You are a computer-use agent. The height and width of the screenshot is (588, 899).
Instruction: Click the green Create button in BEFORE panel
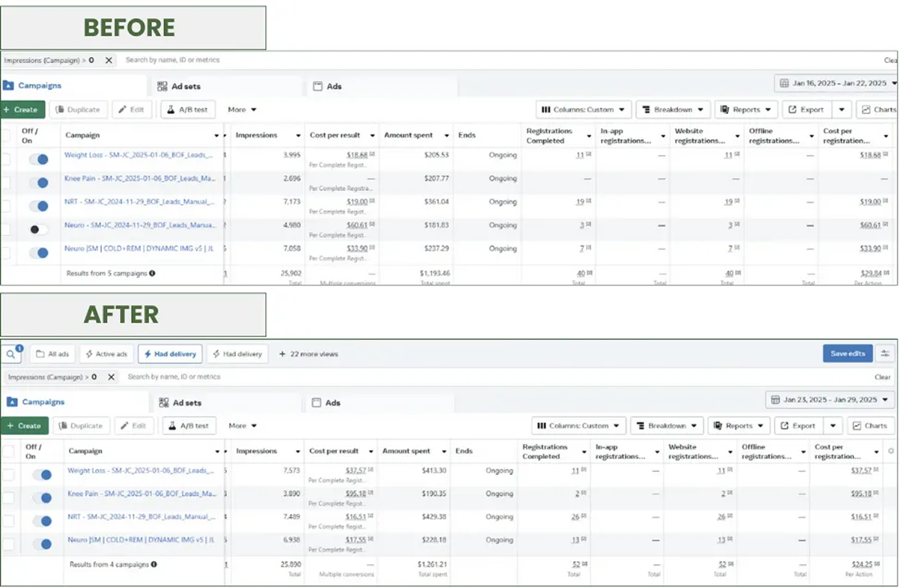[x=22, y=109]
